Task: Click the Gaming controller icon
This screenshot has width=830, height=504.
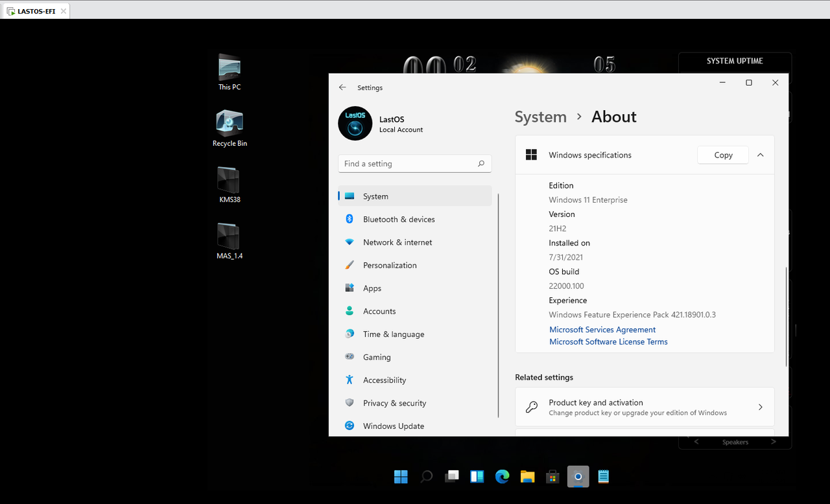Action: 350,357
